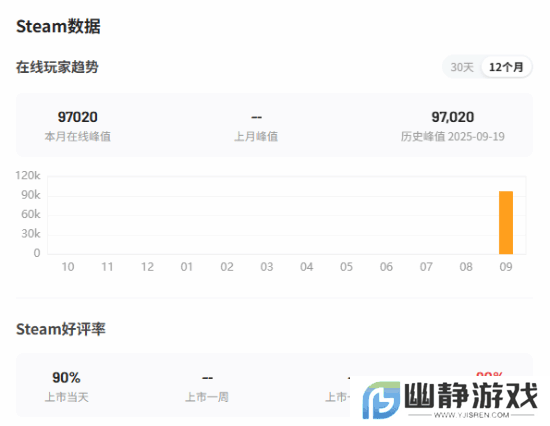Click the 90% 上市当天 rating

(x=66, y=387)
